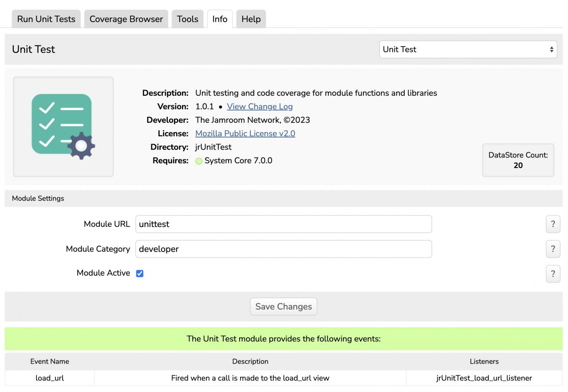Click the green System Core status dot
Image resolution: width=568 pixels, height=392 pixels.
[199, 161]
